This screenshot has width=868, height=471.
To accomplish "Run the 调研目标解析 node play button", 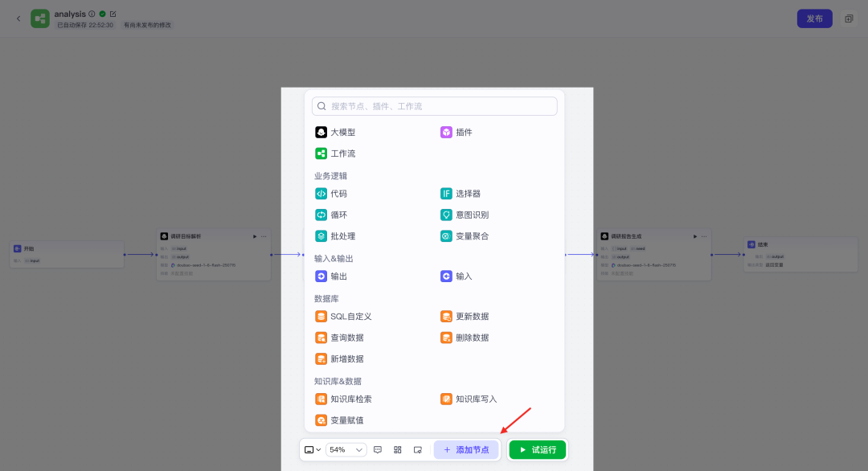I will pos(255,236).
